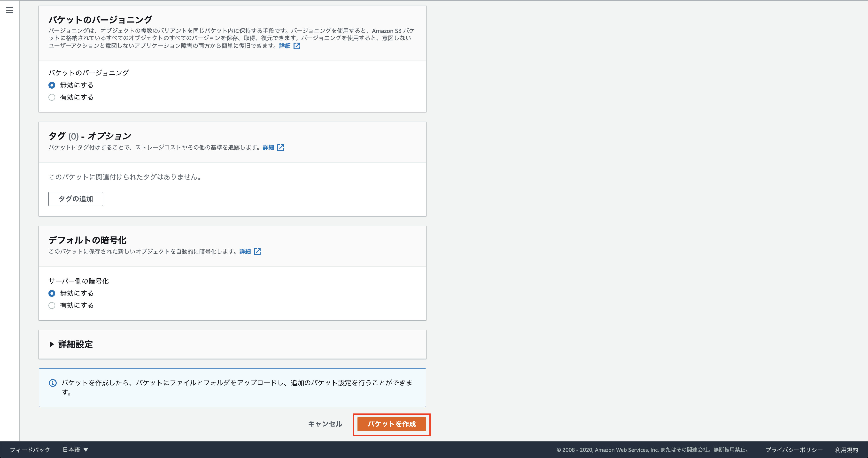Click external link icon in tags section
The width and height of the screenshot is (868, 458).
[x=280, y=147]
